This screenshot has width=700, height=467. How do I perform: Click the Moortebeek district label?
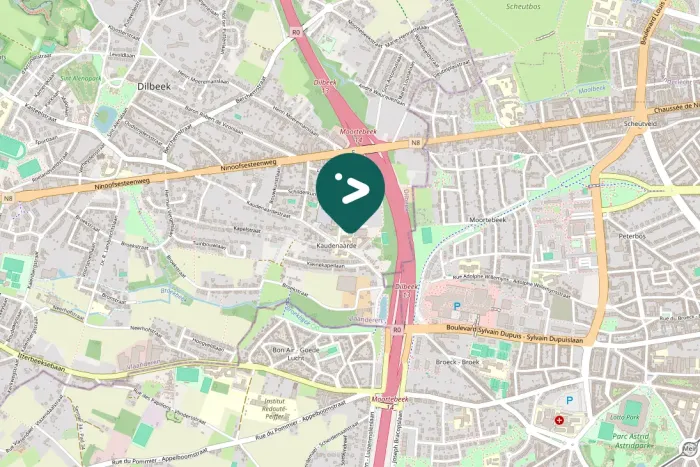pos(488,220)
